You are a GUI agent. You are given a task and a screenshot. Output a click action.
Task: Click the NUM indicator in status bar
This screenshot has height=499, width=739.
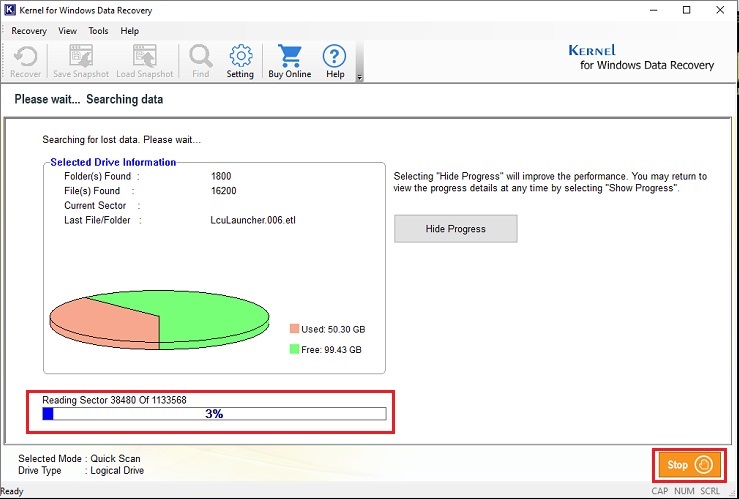(x=684, y=491)
